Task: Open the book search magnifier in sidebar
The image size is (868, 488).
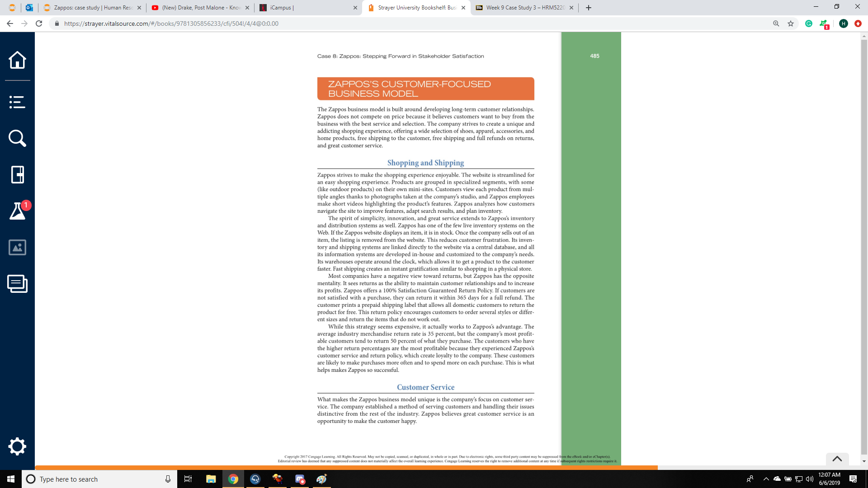Action: click(x=17, y=138)
